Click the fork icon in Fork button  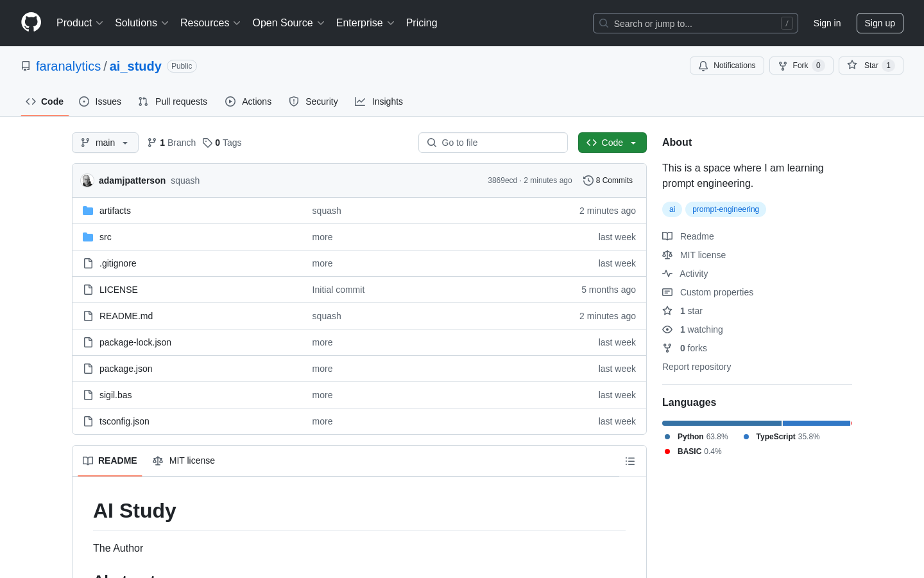[783, 66]
